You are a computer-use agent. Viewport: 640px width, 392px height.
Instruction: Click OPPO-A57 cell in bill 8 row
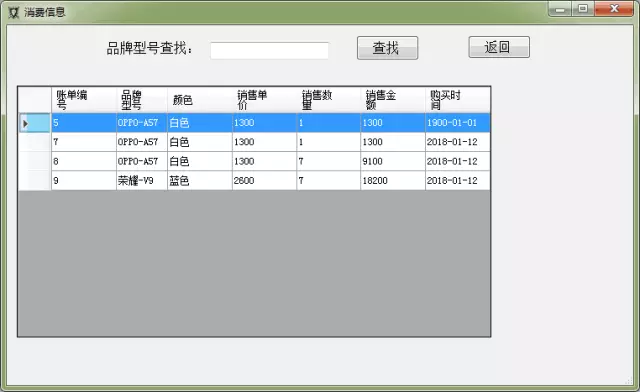click(x=142, y=161)
